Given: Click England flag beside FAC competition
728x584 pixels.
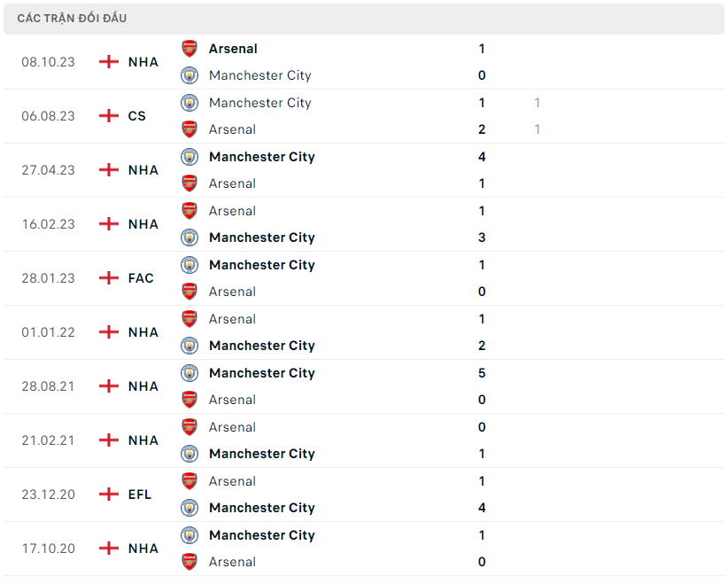Looking at the screenshot, I should click(x=109, y=278).
